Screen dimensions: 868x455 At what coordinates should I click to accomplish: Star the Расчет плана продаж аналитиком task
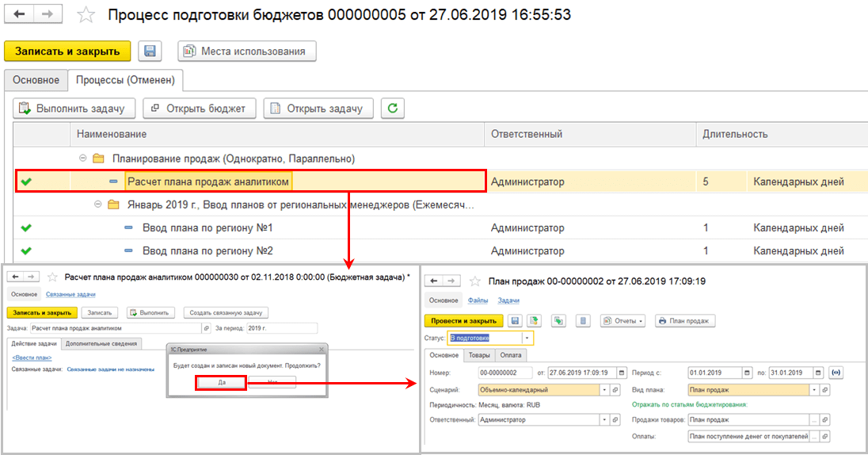(52, 277)
